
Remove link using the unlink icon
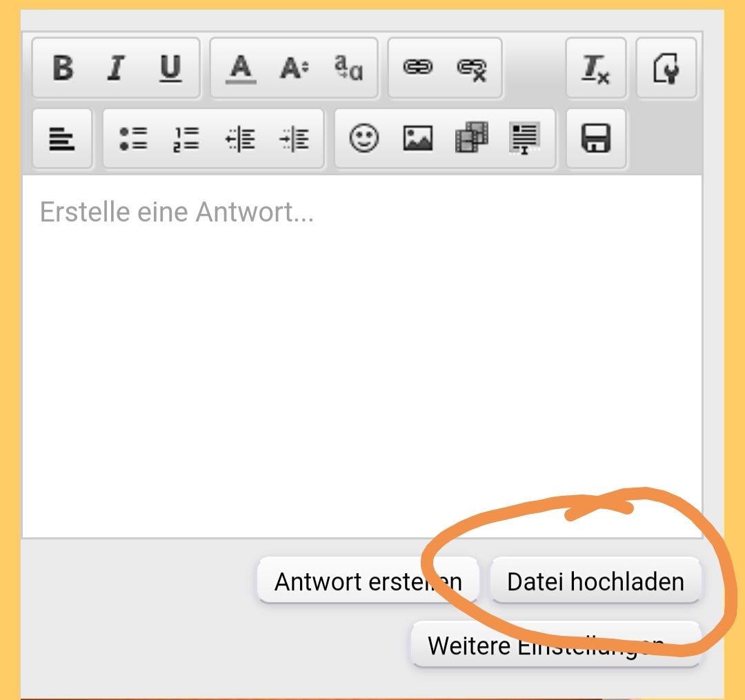tap(472, 68)
